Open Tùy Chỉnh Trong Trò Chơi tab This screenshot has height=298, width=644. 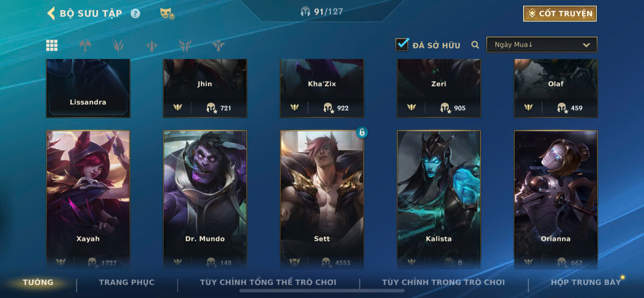443,282
